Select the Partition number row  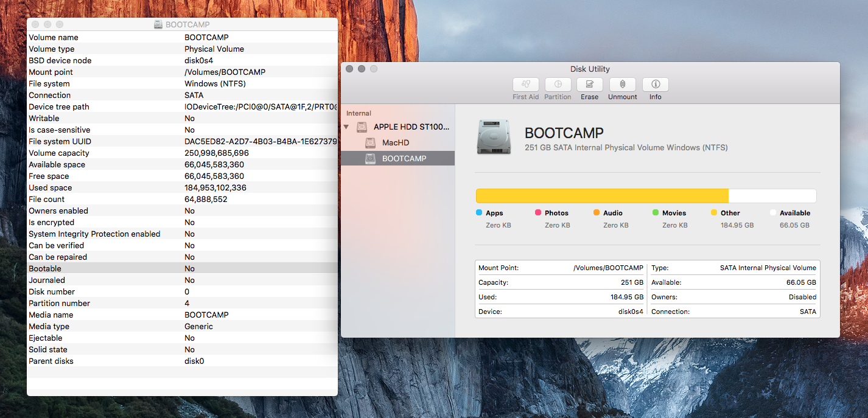pos(182,303)
